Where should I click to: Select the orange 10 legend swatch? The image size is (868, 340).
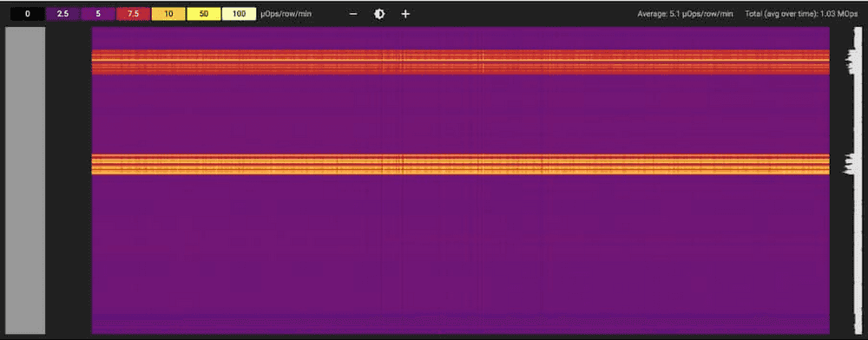pos(168,14)
